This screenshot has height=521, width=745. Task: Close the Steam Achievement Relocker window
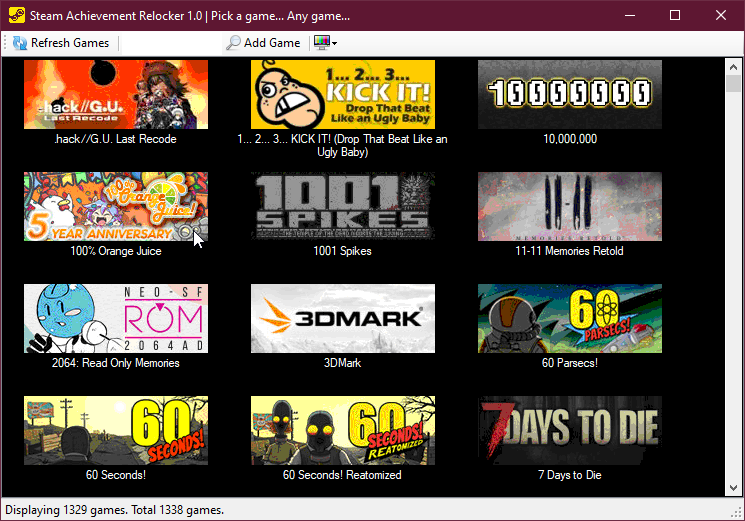(x=721, y=15)
